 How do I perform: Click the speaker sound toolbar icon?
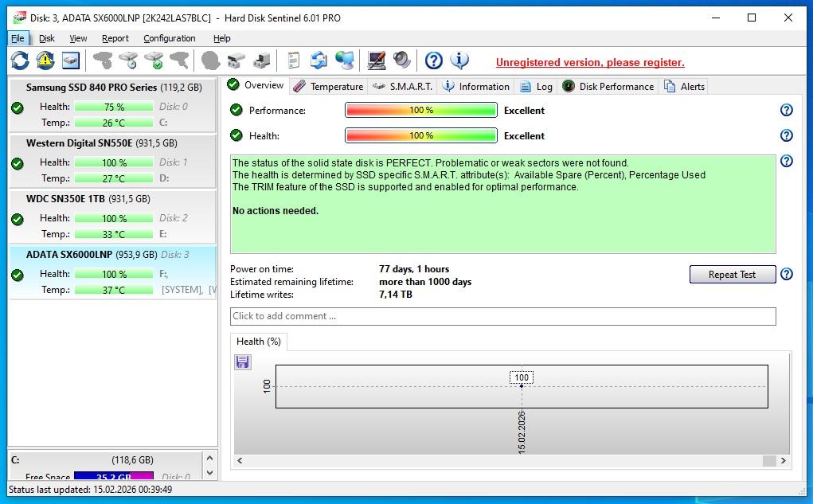(402, 61)
